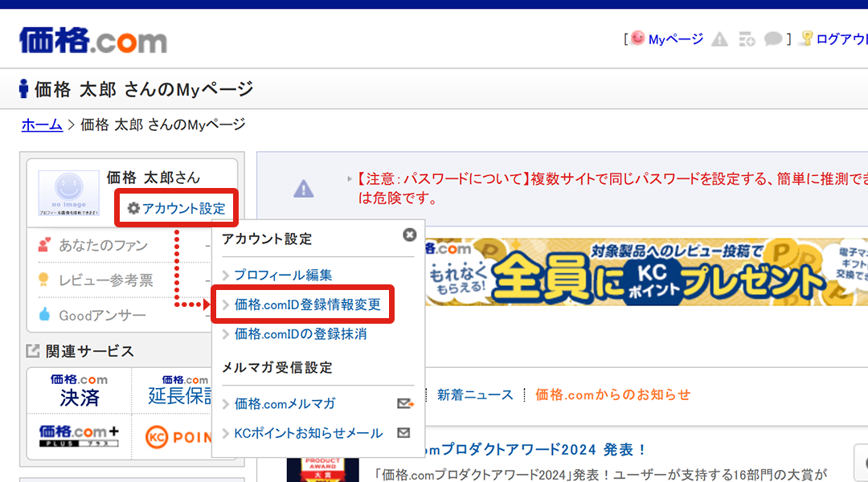Open 価格.comメルマガ setting

tap(285, 403)
